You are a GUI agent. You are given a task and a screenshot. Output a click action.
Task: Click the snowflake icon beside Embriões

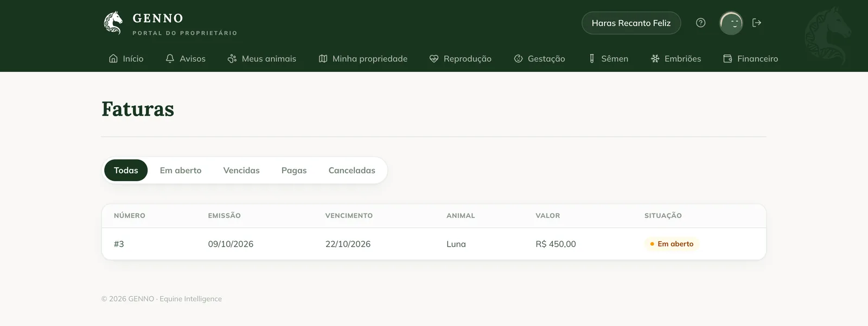coord(655,59)
